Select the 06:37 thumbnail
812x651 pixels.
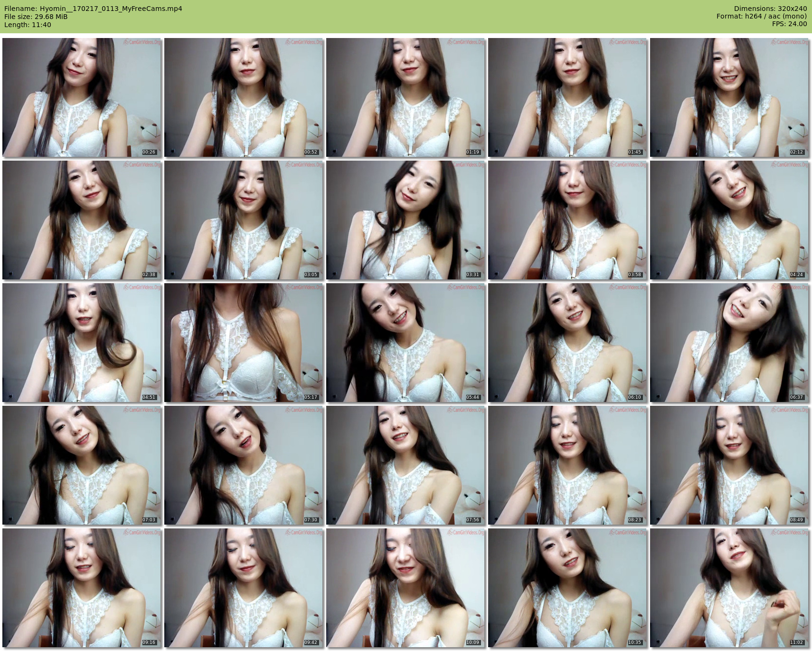tap(729, 343)
